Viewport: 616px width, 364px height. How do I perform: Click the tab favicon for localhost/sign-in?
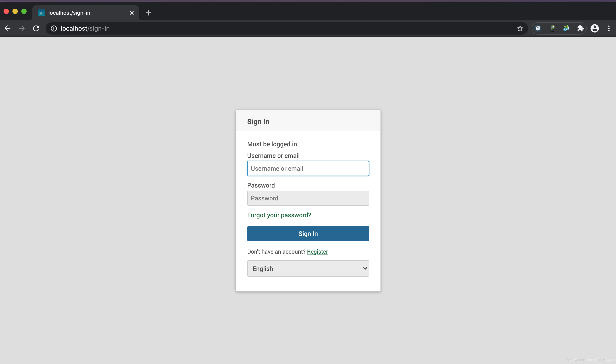(x=41, y=13)
